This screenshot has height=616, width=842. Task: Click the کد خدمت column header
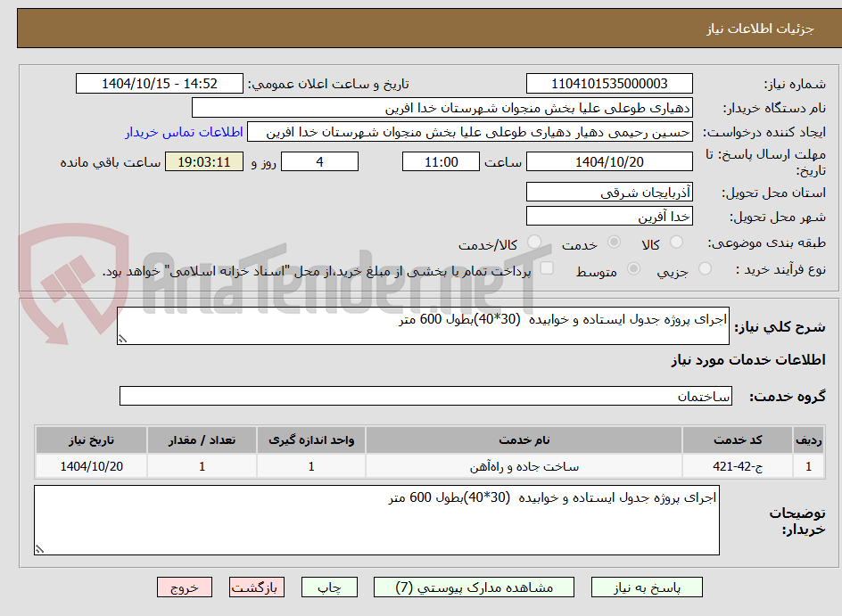pos(738,440)
